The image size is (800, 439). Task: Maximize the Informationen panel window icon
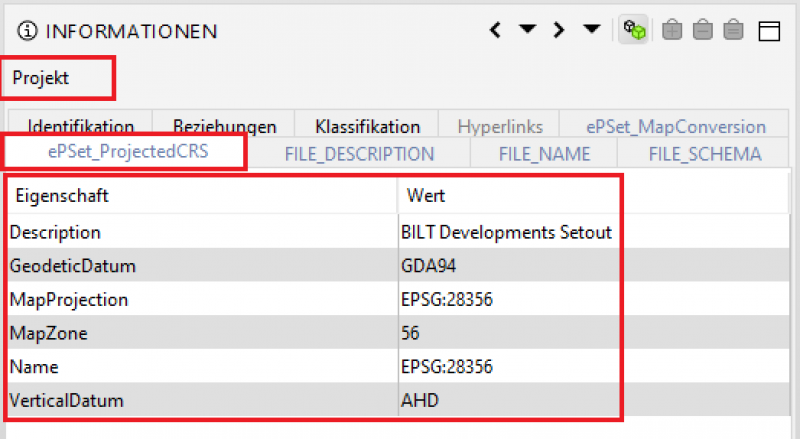click(769, 31)
